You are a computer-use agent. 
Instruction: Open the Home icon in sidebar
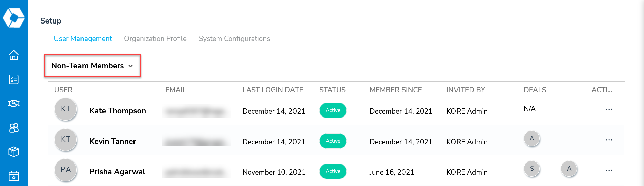[x=14, y=55]
